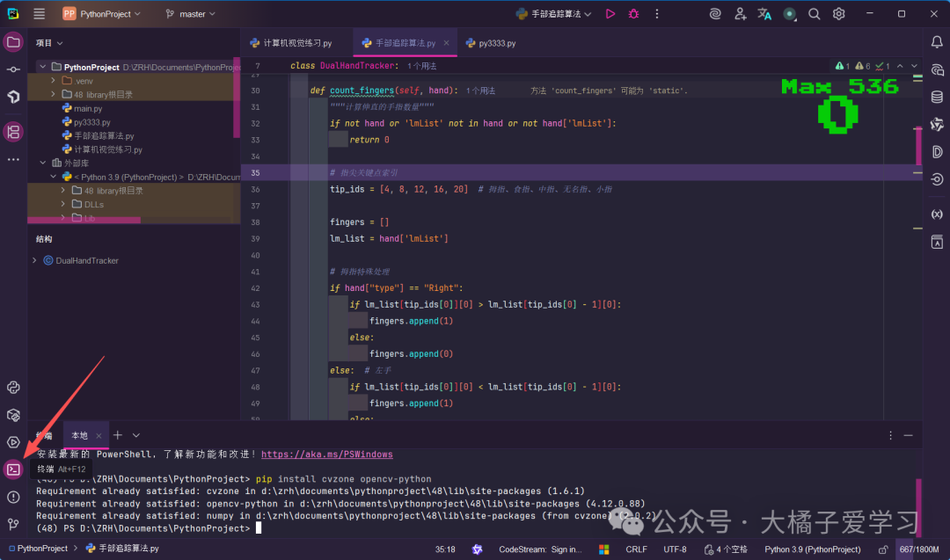Close the 本地 terminal tab
The height and width of the screenshot is (560, 950).
pos(99,435)
